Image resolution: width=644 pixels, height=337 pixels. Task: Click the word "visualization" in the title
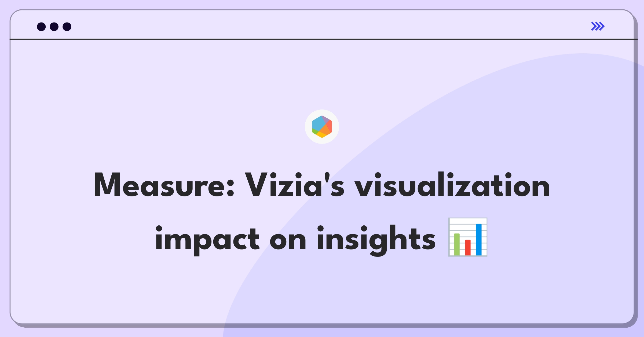pos(452,185)
